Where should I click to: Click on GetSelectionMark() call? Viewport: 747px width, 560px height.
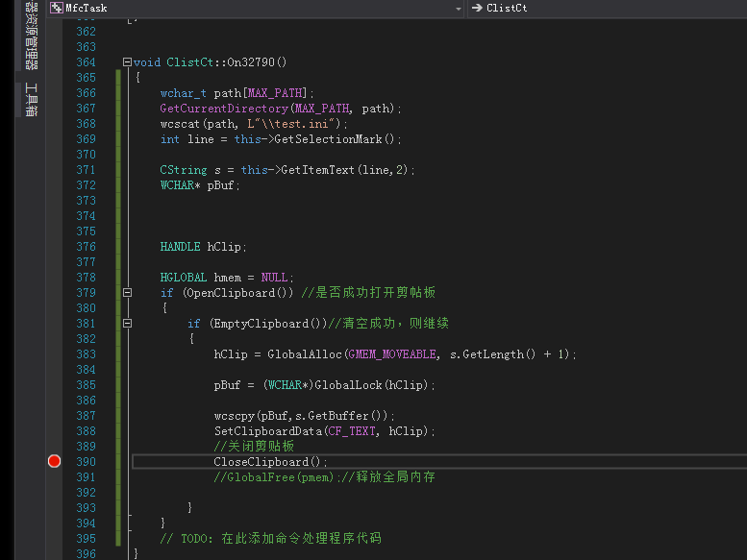point(335,139)
